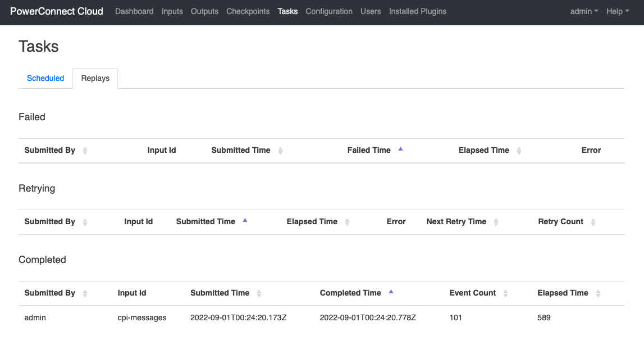Sort Failed table by Elapsed Time icon
The width and height of the screenshot is (644, 345).
[x=519, y=151]
